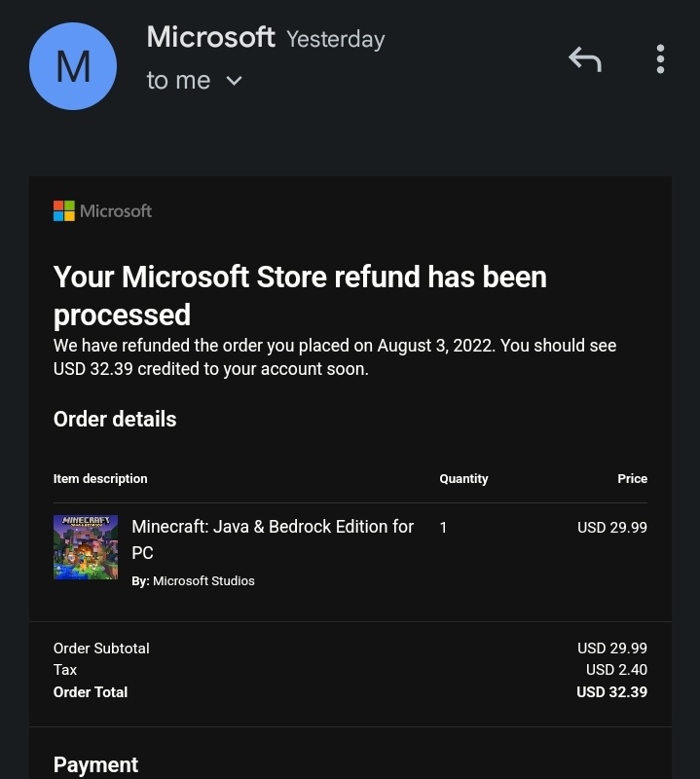Select the "By: Microsoft Studios" publisher text
This screenshot has height=779, width=700.
point(193,580)
